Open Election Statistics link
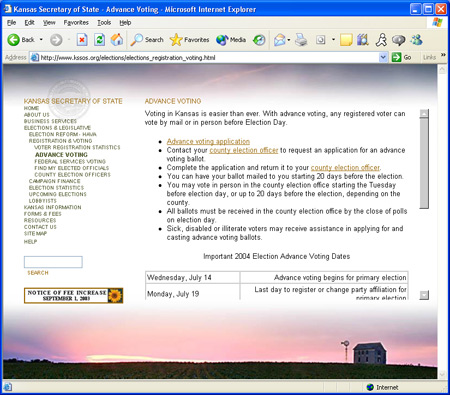Image resolution: width=450 pixels, height=395 pixels. [56, 188]
